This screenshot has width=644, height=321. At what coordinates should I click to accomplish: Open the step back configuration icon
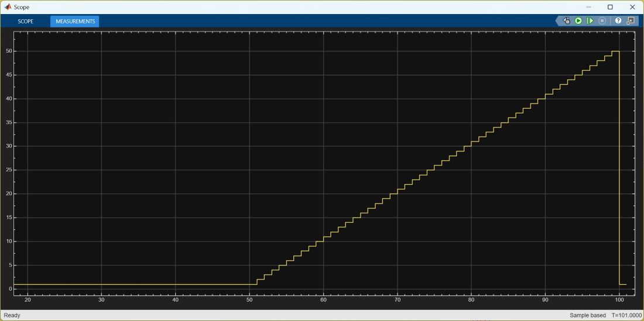[x=566, y=20]
